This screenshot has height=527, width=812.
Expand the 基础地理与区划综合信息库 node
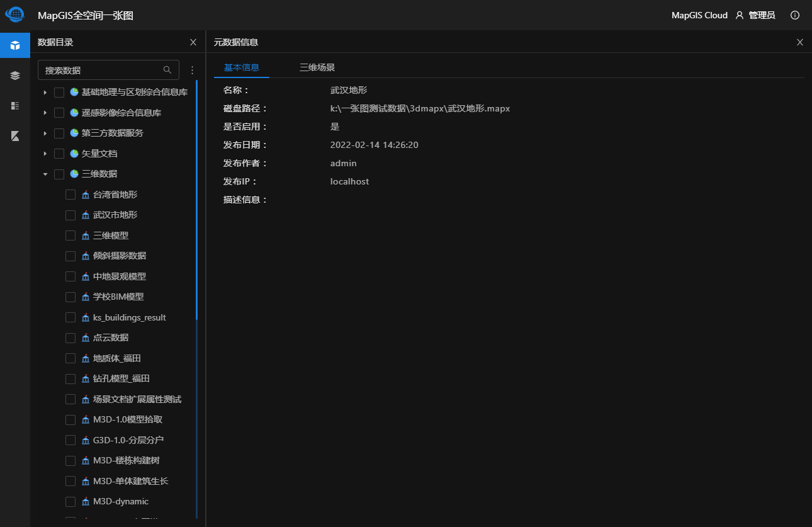(45, 93)
